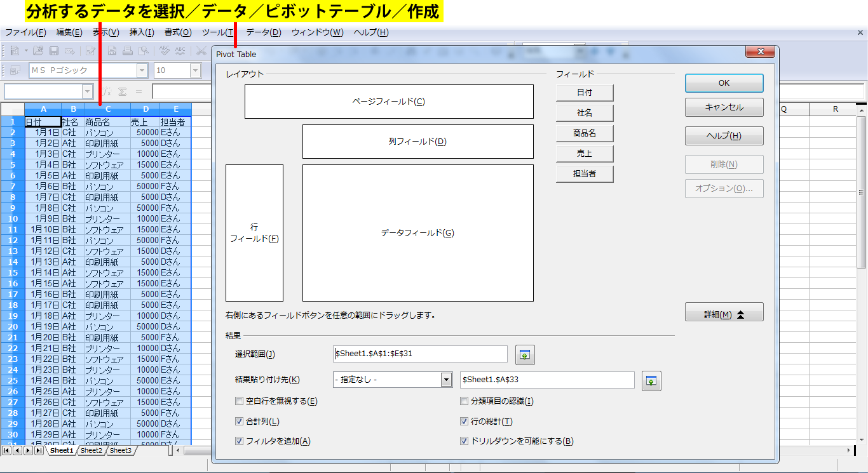The height and width of the screenshot is (473, 868).
Task: Click the Spellcheck ABC icon
Action: click(164, 51)
